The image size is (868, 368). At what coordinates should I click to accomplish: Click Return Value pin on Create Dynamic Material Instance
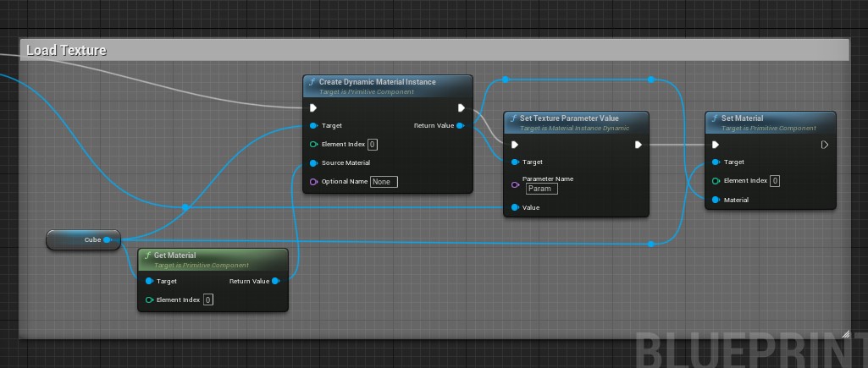460,125
